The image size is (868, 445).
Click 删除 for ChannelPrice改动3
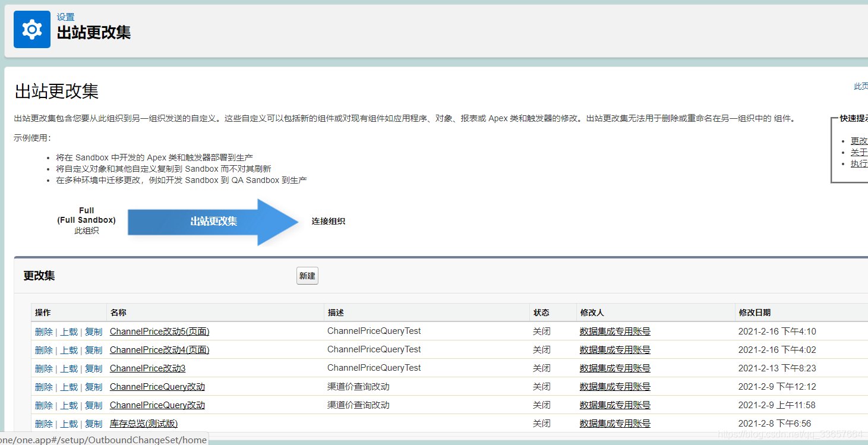[44, 368]
